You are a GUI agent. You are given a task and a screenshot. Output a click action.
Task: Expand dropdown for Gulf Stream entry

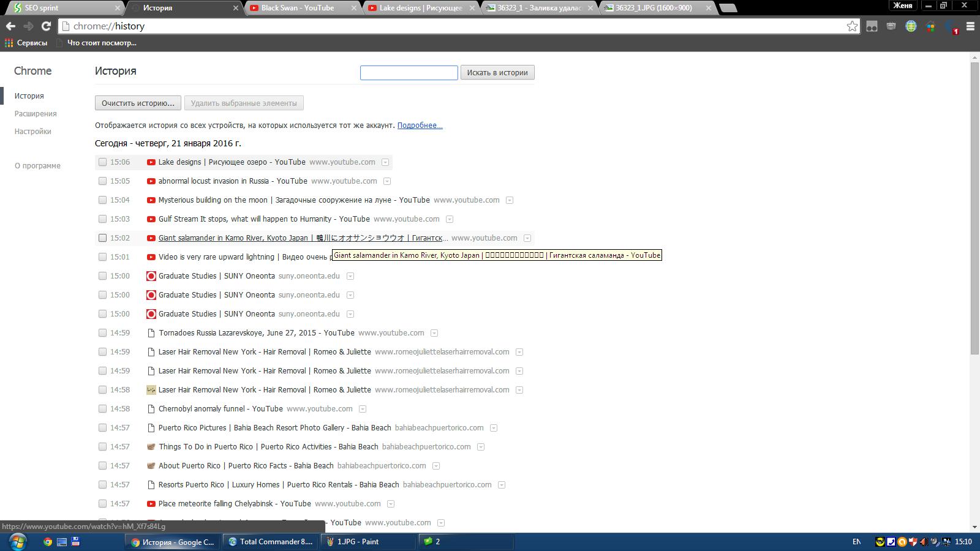click(450, 219)
